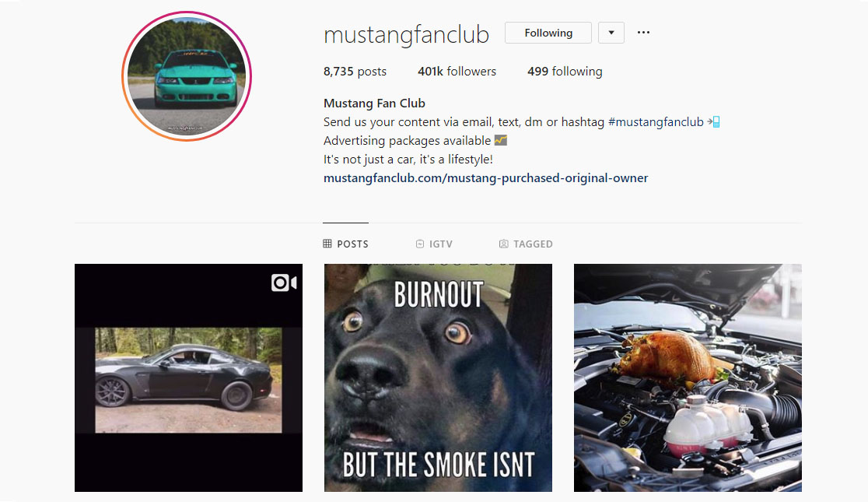Click the TAGGED person icon
This screenshot has width=868, height=502.
click(x=503, y=244)
